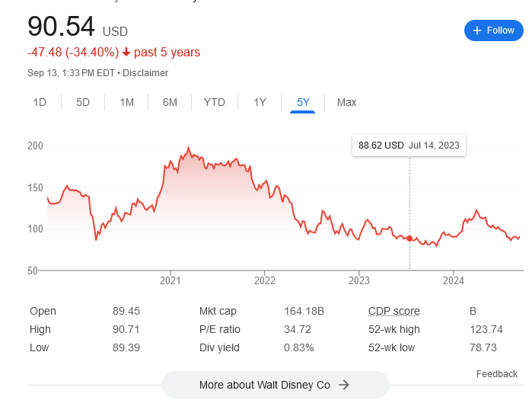Screen dimensions: 532x400
Task: Click the 2021 label on chart axis
Action: pos(170,280)
